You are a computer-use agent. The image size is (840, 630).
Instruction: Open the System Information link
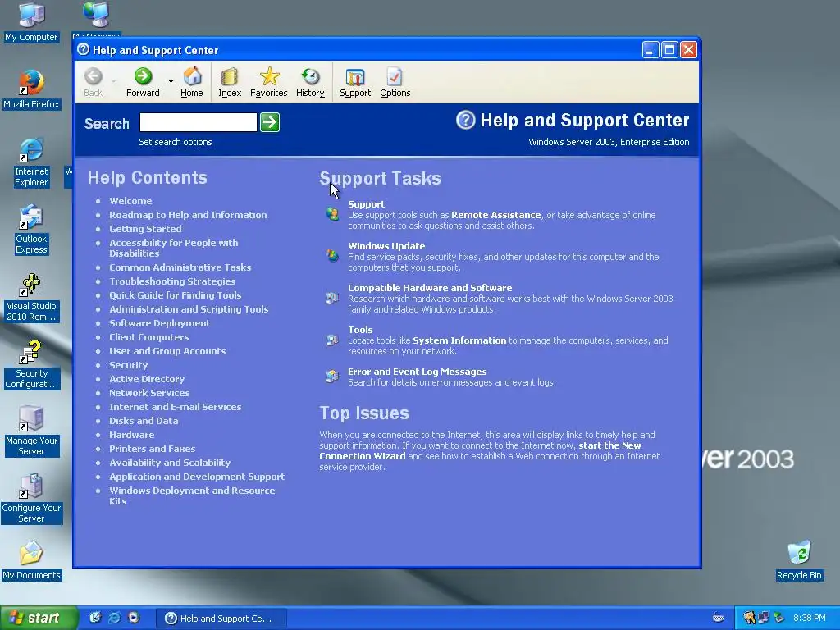point(459,340)
